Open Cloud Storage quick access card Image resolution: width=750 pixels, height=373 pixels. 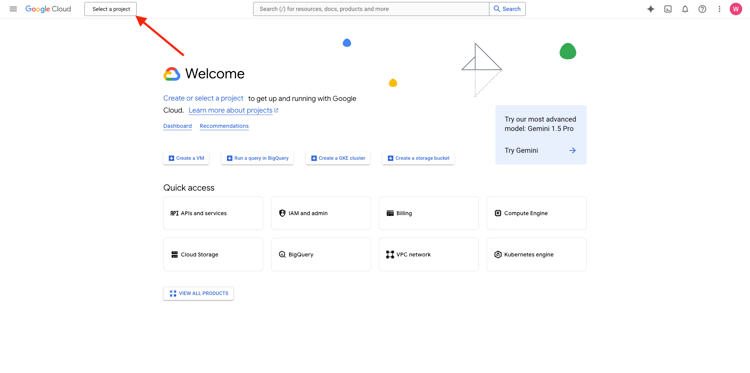click(x=213, y=255)
